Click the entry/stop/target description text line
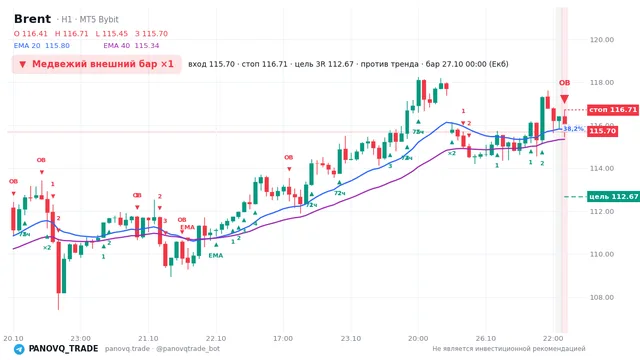Viewport: 640px width, 360px height. point(348,64)
